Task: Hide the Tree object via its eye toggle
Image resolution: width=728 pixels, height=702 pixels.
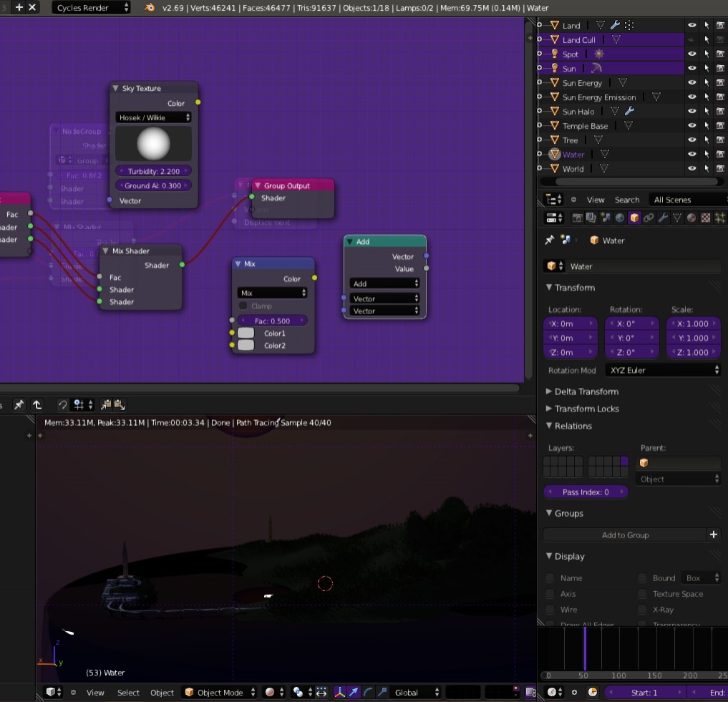Action: pyautogui.click(x=691, y=140)
